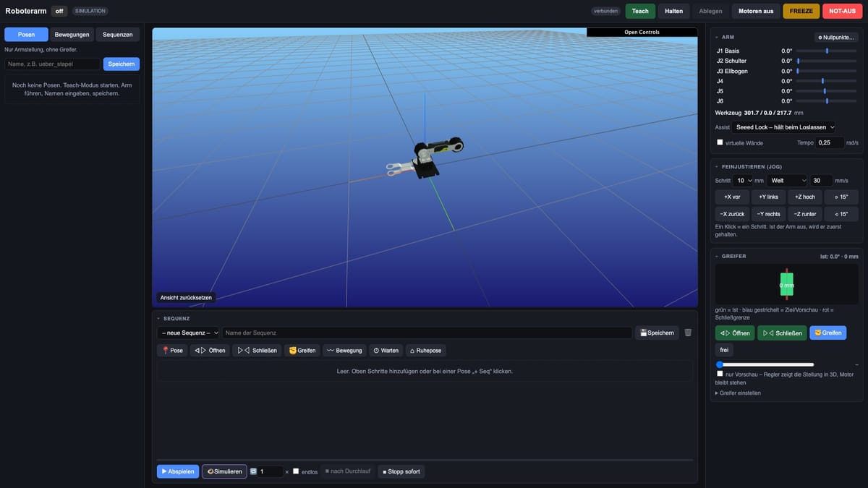Save the pose with the blue Speichern button
The image size is (868, 488).
point(122,64)
